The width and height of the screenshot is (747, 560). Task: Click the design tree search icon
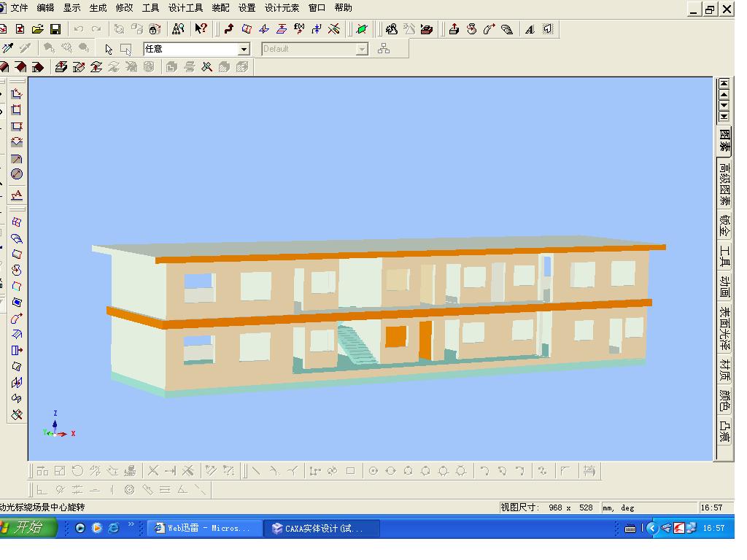178,29
